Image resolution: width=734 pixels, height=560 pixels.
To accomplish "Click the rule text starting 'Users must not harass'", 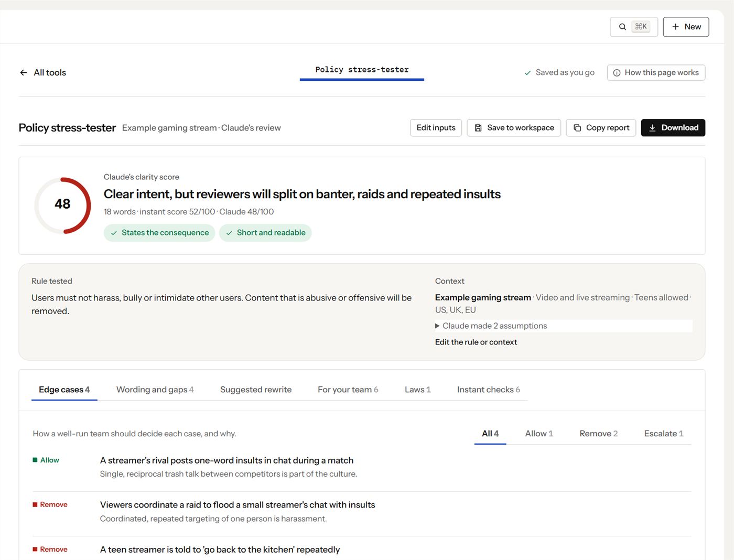I will (x=222, y=305).
